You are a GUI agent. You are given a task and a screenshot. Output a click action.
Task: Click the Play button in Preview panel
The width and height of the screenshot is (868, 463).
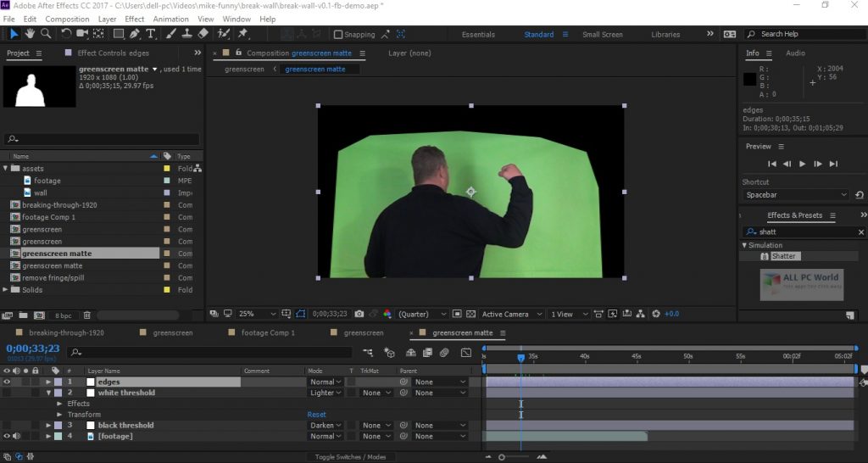pyautogui.click(x=803, y=164)
